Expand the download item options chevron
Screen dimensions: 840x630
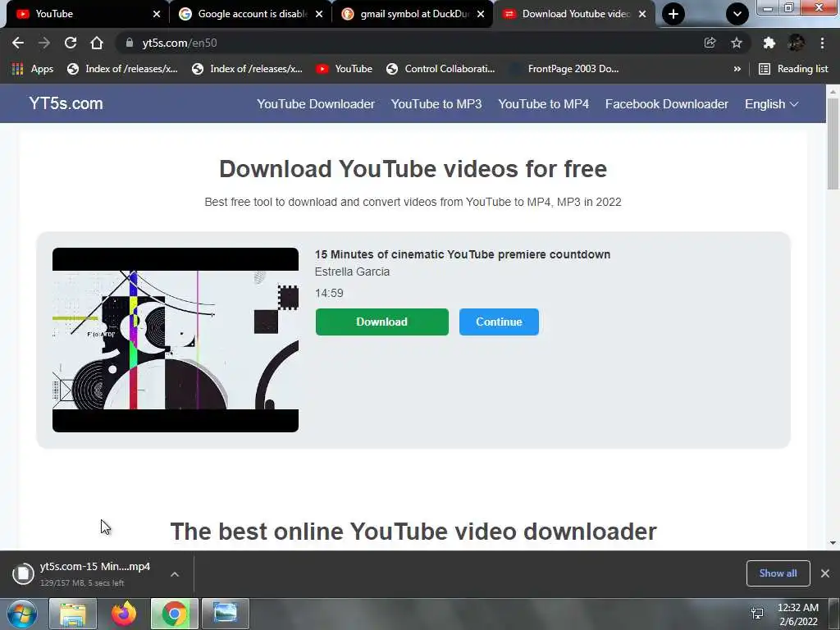pyautogui.click(x=175, y=574)
